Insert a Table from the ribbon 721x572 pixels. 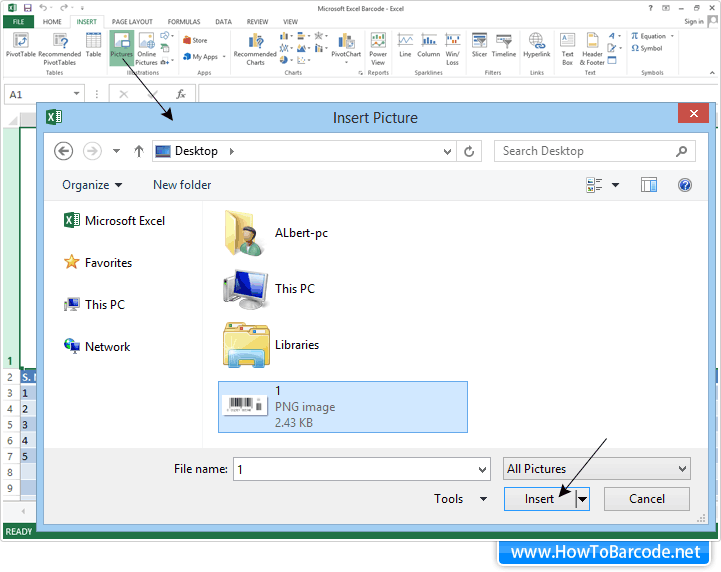click(x=93, y=45)
